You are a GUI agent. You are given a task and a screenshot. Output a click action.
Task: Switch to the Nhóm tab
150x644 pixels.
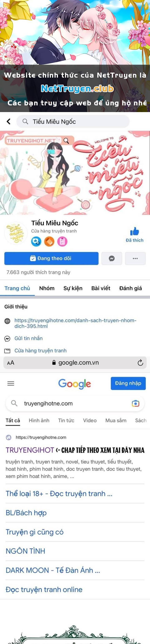point(47,288)
